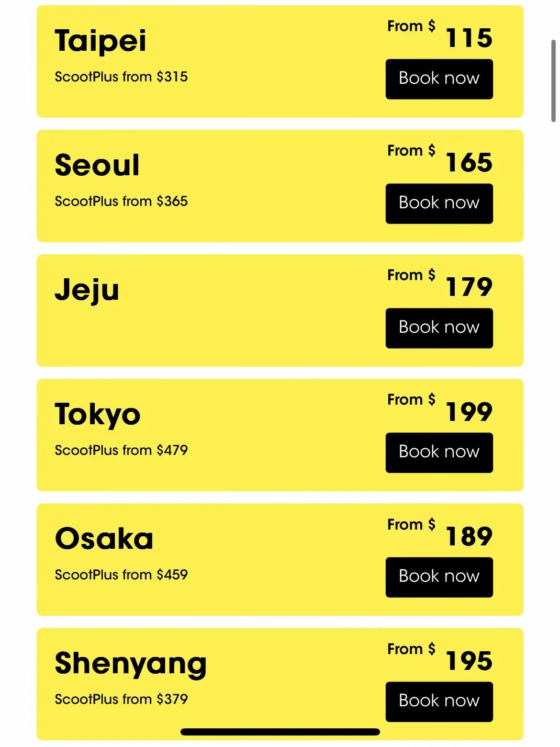Select the Shenyang destination title

click(131, 664)
